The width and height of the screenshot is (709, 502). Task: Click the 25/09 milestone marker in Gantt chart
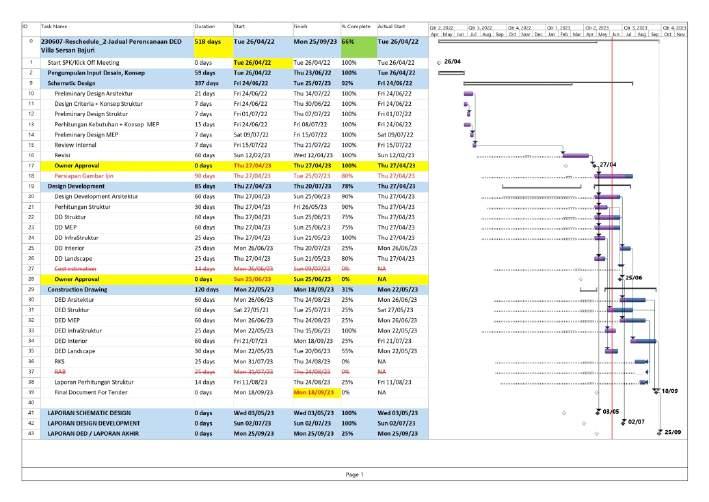(660, 433)
